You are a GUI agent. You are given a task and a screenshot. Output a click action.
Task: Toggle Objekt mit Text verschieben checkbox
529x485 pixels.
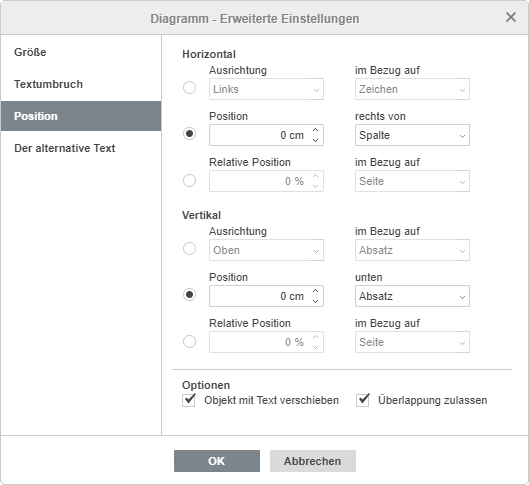click(x=189, y=400)
